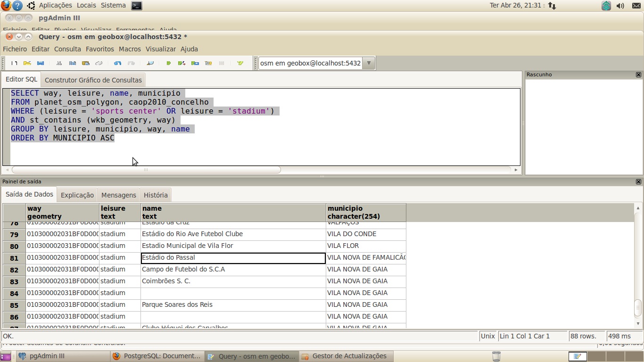Click the SQL editor horizontal scrollbar

click(x=146, y=170)
